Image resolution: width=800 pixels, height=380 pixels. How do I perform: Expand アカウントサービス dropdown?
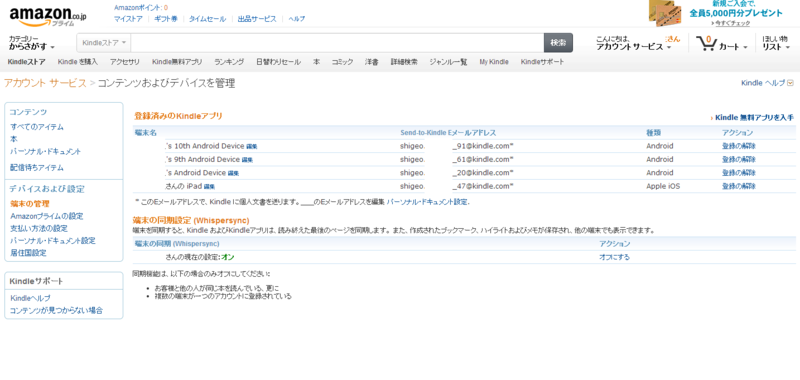coord(634,43)
